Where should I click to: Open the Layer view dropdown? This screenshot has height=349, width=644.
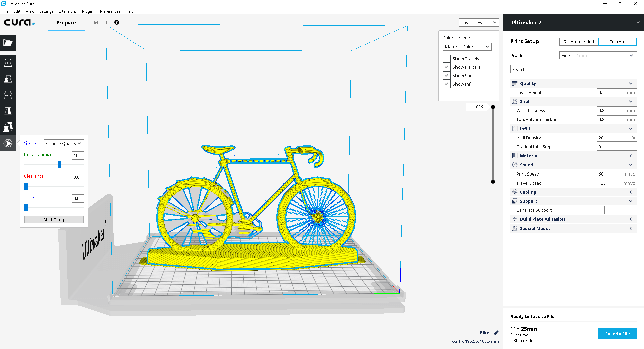click(479, 22)
